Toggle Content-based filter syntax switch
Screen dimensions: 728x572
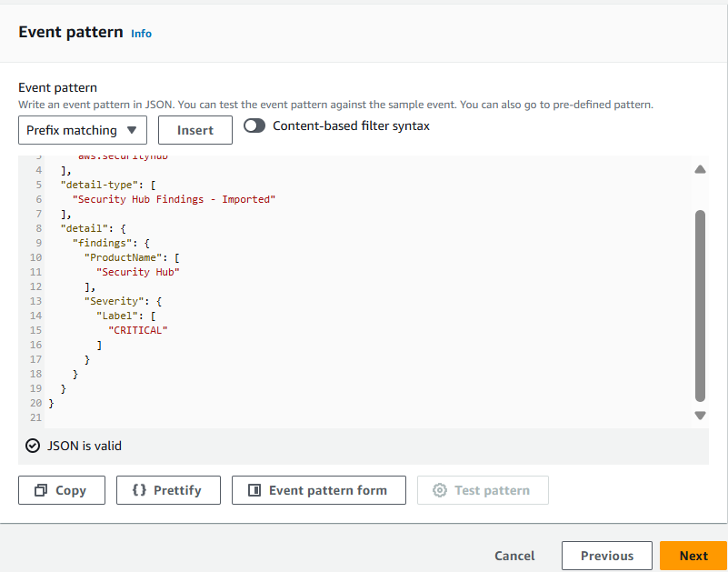254,125
